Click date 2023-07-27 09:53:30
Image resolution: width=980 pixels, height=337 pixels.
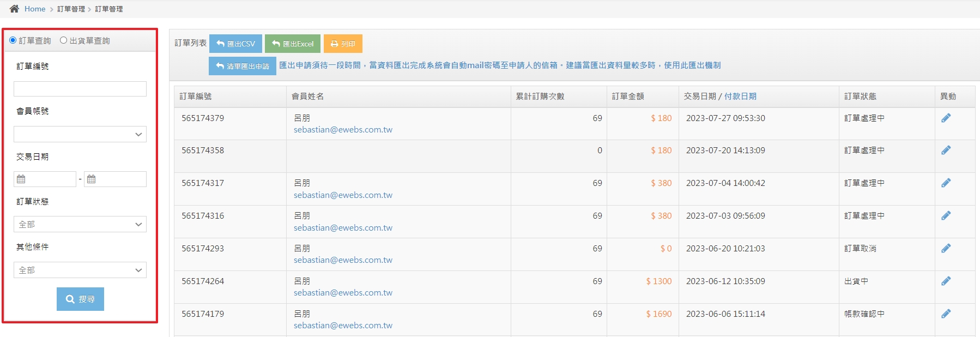coord(725,118)
